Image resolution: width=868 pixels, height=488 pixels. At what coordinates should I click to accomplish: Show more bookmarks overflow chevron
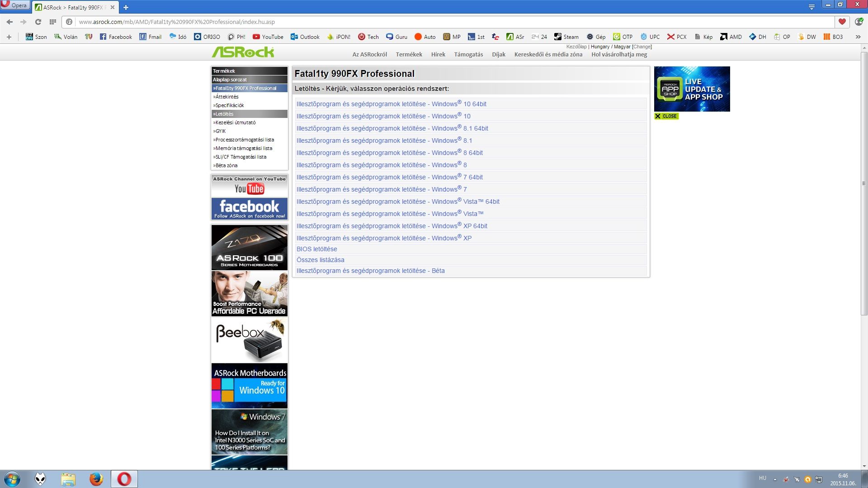pyautogui.click(x=858, y=37)
